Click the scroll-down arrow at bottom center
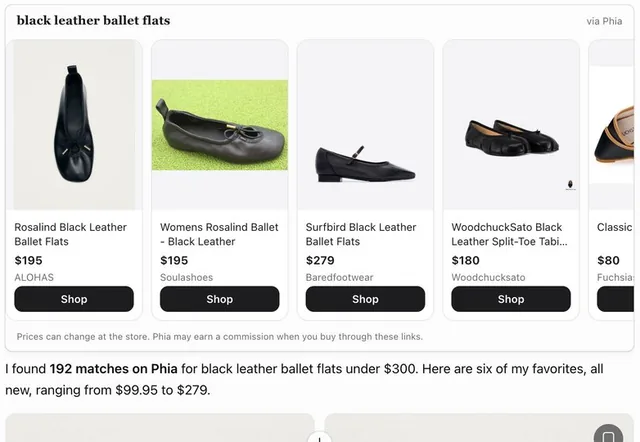Screen dimensions: 640x442 click(x=320, y=437)
